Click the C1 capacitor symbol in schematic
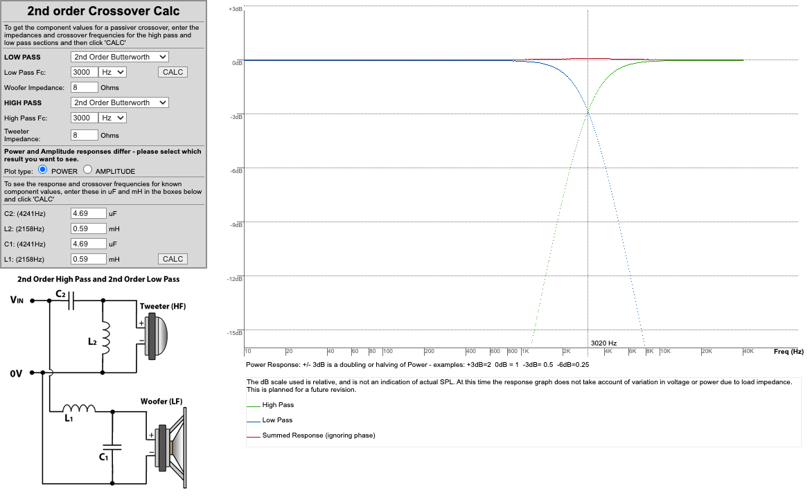Screen dimensions: 812x504 click(x=112, y=447)
